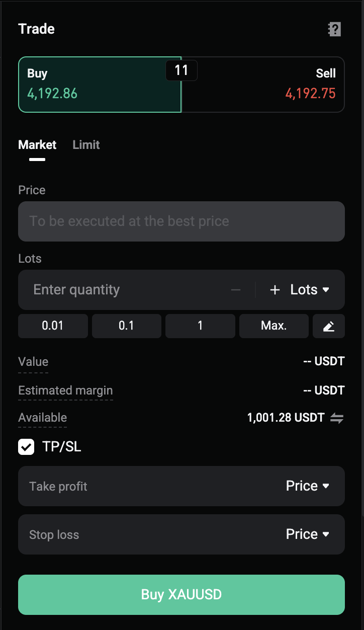
Task: Open the Stop loss Price dropdown
Action: coord(308,534)
